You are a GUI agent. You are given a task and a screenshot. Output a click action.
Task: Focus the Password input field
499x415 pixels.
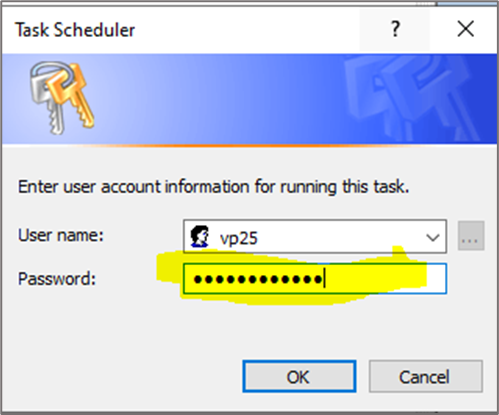[315, 279]
